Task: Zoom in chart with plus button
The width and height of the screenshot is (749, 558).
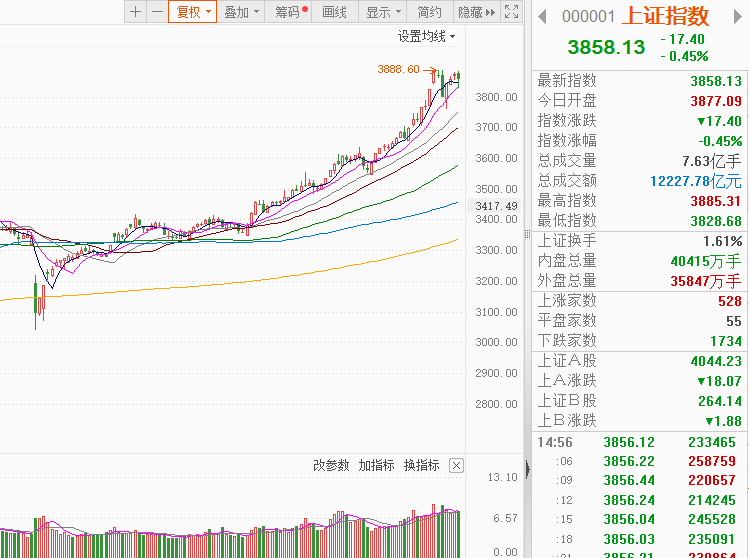Action: pos(135,11)
